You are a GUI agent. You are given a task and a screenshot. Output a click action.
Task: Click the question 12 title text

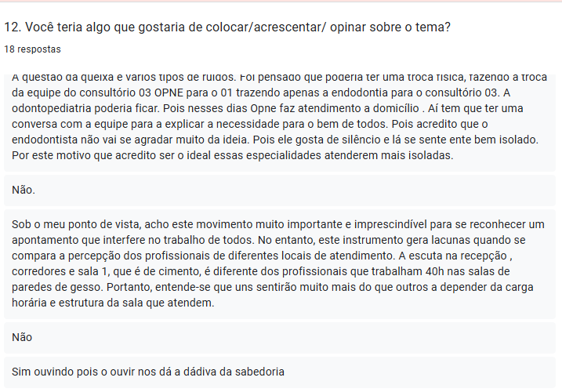coord(227,27)
